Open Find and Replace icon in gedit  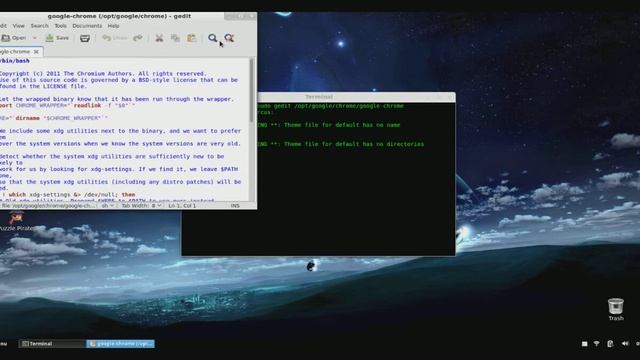[229, 38]
